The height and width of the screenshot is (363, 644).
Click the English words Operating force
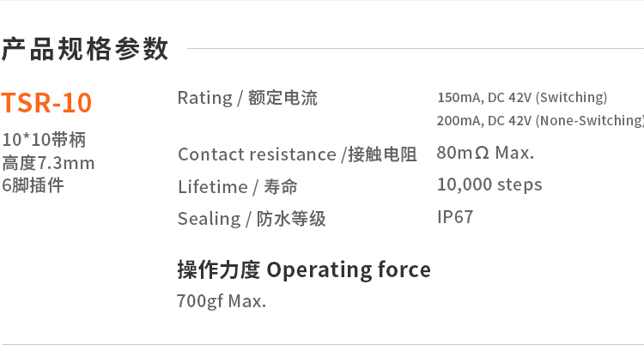coord(349,269)
